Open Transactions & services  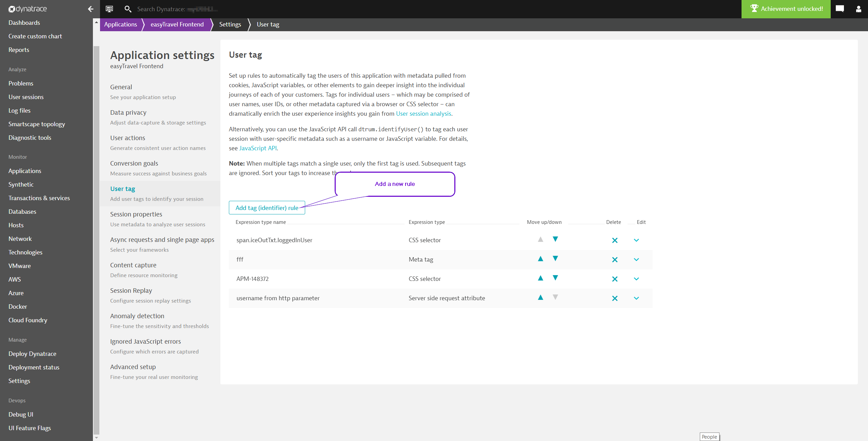39,198
